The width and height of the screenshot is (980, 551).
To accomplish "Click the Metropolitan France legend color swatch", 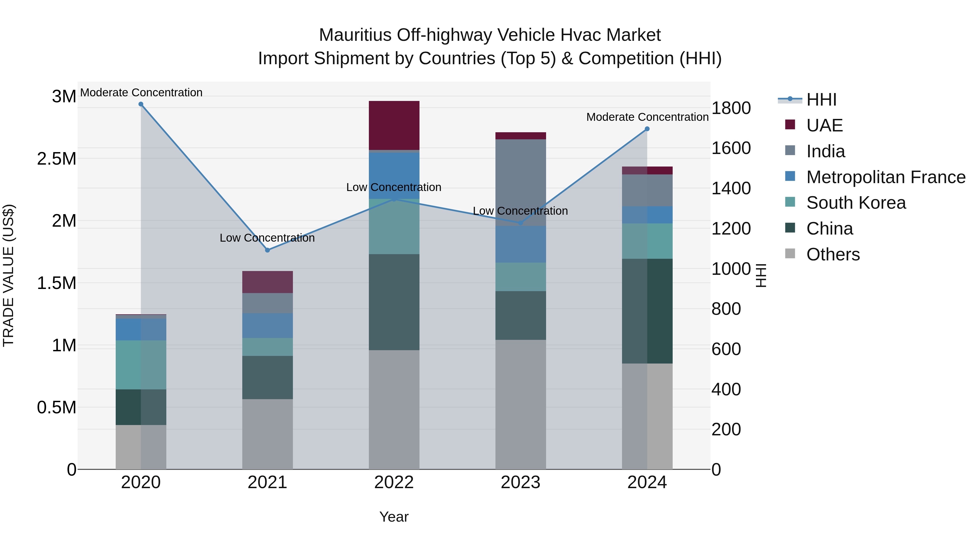I will [790, 176].
